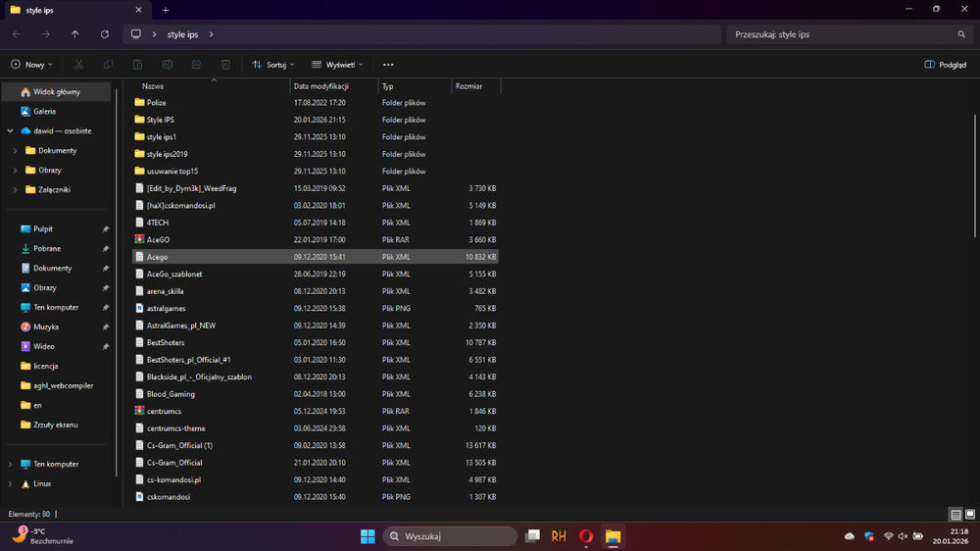980x551 pixels.
Task: Click the Nowy button
Action: [31, 65]
